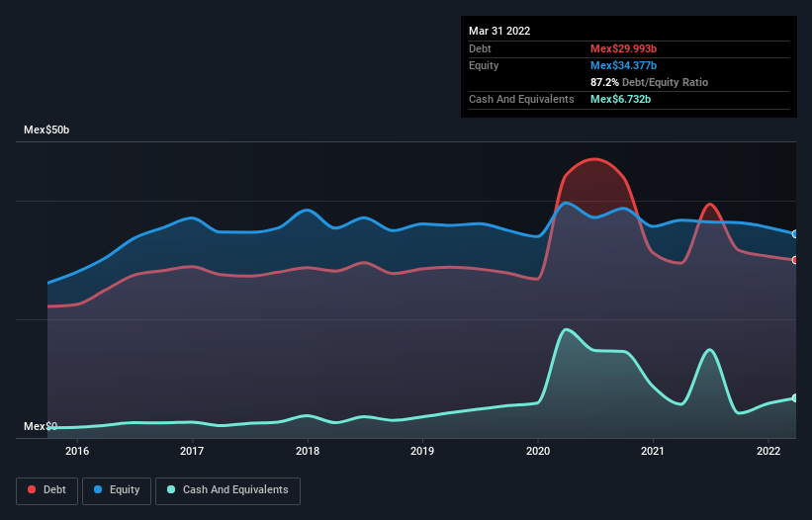The width and height of the screenshot is (812, 520).
Task: Toggle the Cash And Equivalents legend button
Action: point(227,490)
